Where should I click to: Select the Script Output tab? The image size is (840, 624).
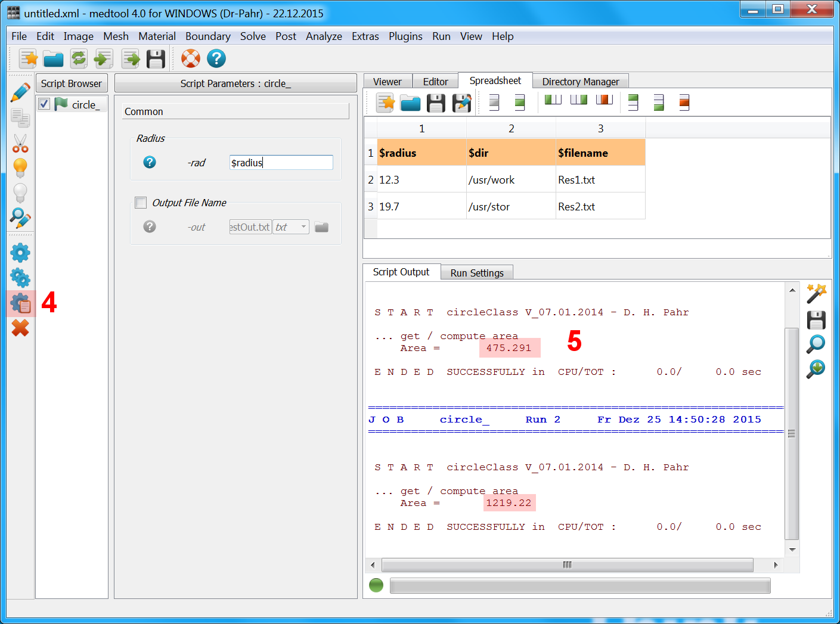[x=401, y=272]
